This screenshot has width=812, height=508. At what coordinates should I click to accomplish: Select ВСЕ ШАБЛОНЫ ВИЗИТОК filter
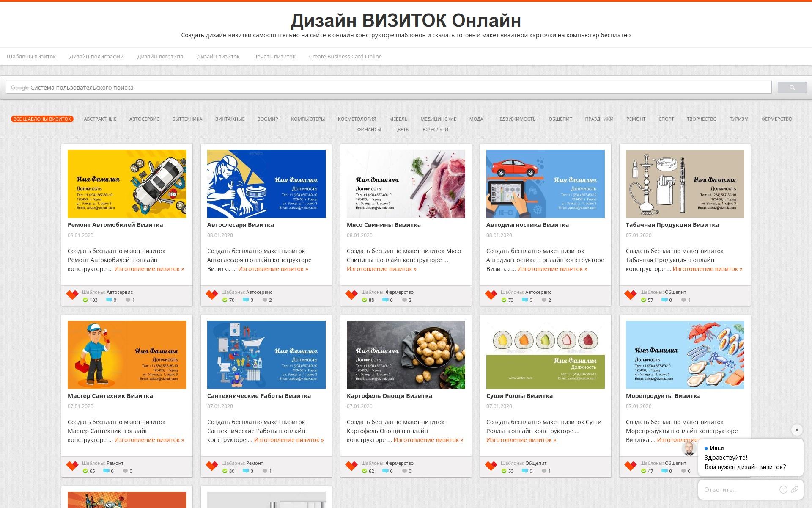pyautogui.click(x=42, y=119)
